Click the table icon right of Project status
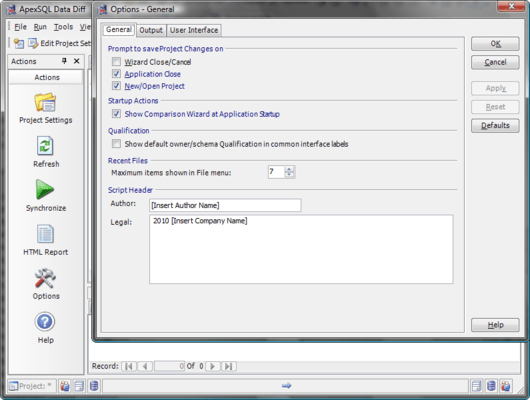This screenshot has width=530, height=400. point(79,386)
